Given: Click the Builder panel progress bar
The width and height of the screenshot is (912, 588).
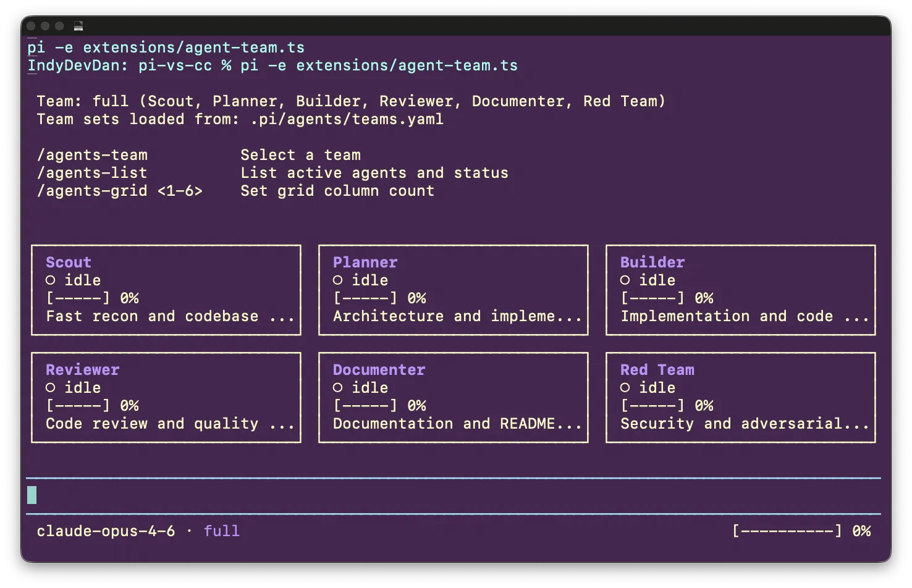Looking at the screenshot, I should click(653, 298).
